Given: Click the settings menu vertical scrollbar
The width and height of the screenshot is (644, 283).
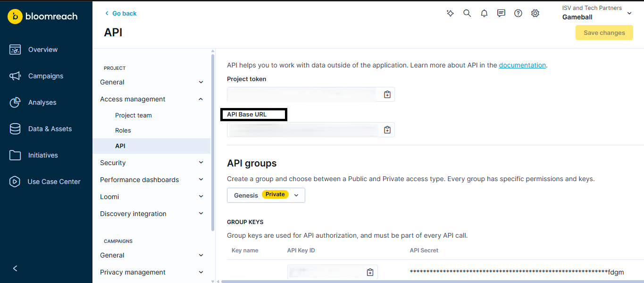Looking at the screenshot, I should (x=213, y=141).
